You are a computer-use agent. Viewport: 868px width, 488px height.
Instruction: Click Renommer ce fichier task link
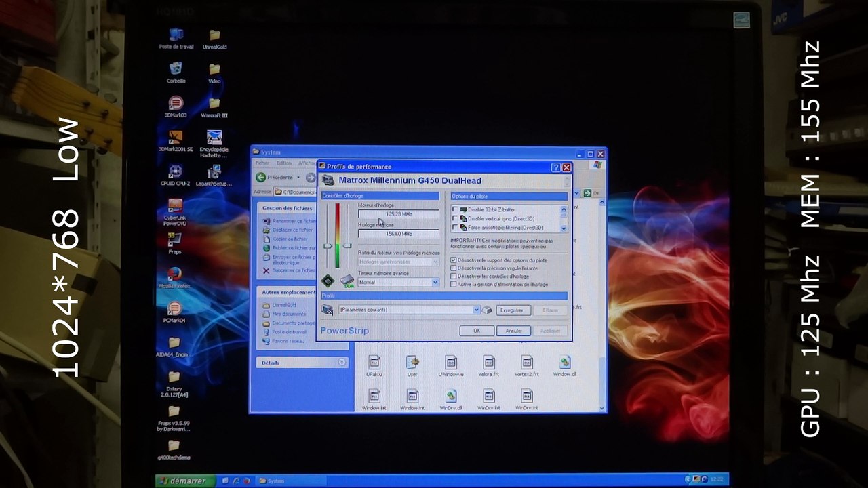coord(294,221)
